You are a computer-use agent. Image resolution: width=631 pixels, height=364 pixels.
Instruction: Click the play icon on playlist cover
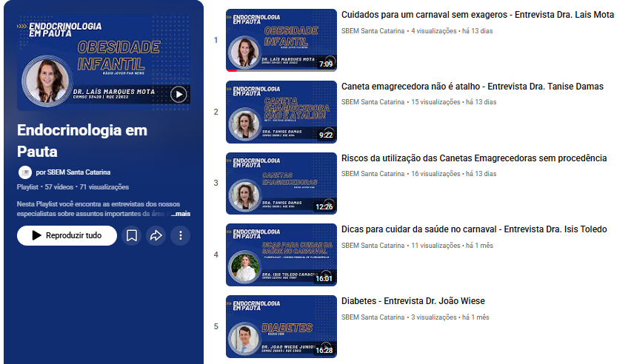coord(178,94)
